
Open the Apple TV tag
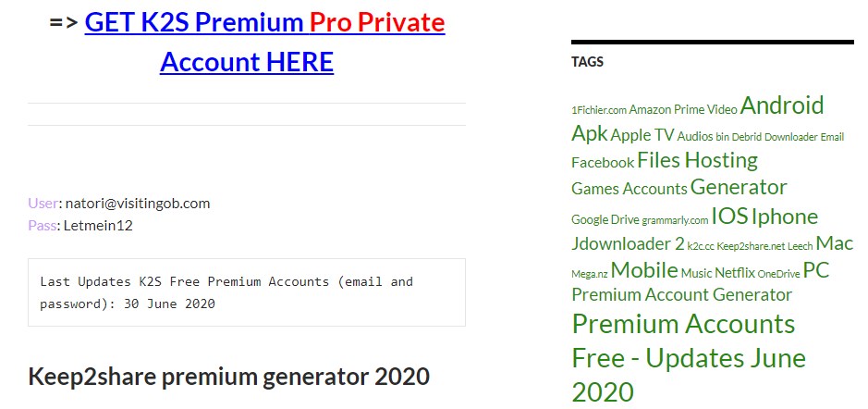click(642, 135)
